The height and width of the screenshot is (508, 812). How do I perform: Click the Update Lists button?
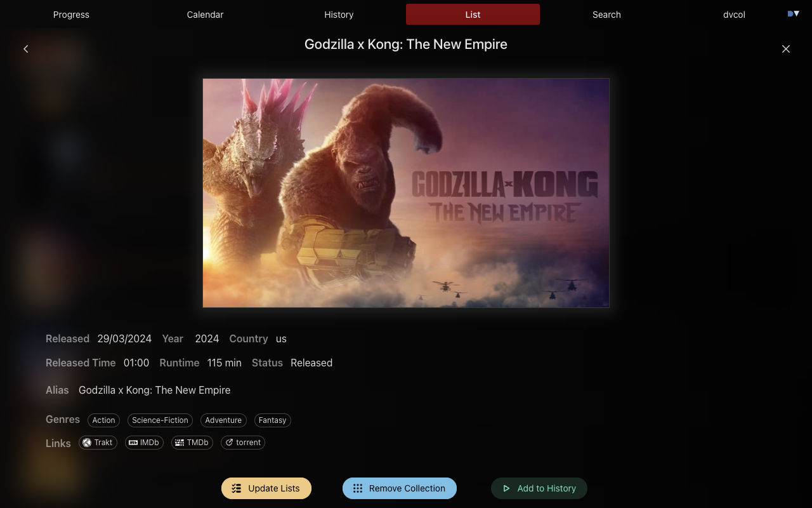(266, 488)
